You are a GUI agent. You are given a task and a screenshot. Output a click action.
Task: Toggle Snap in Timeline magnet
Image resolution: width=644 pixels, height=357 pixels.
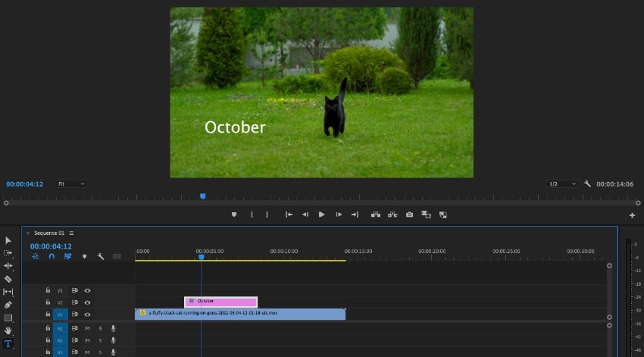[x=52, y=256]
